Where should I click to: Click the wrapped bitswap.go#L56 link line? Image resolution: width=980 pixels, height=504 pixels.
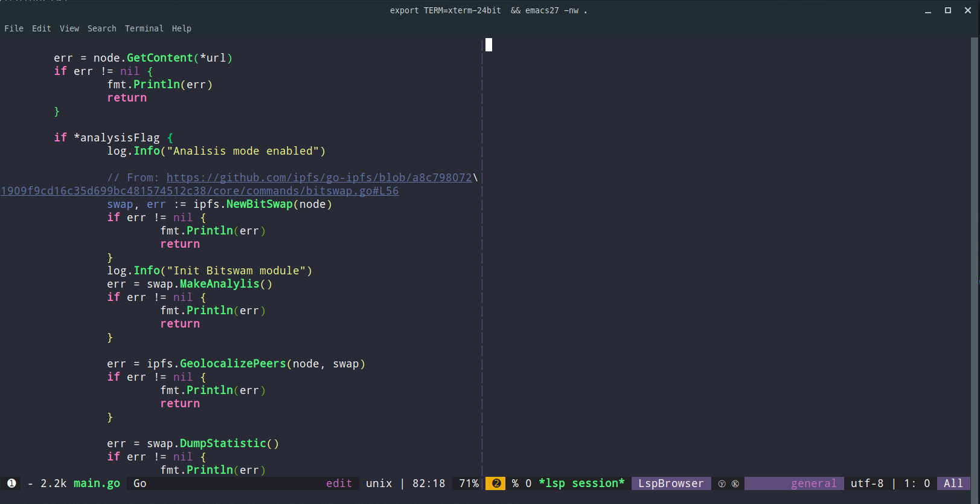(x=200, y=191)
